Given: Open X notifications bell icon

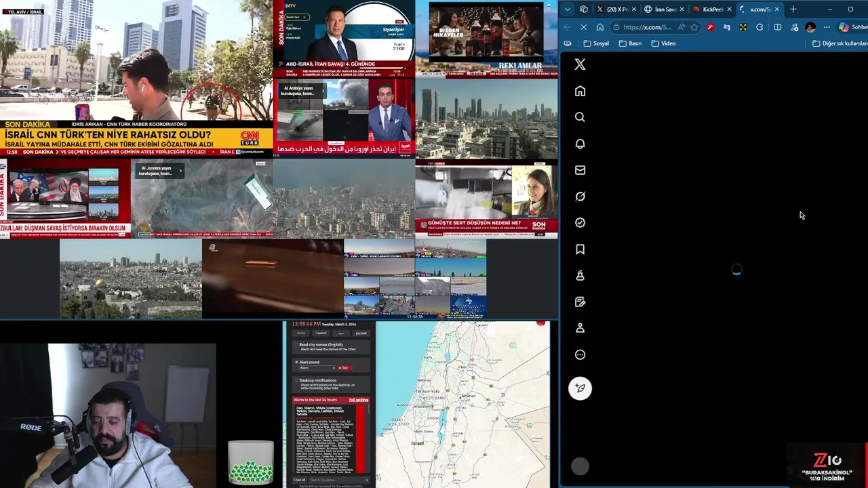Looking at the screenshot, I should (580, 144).
